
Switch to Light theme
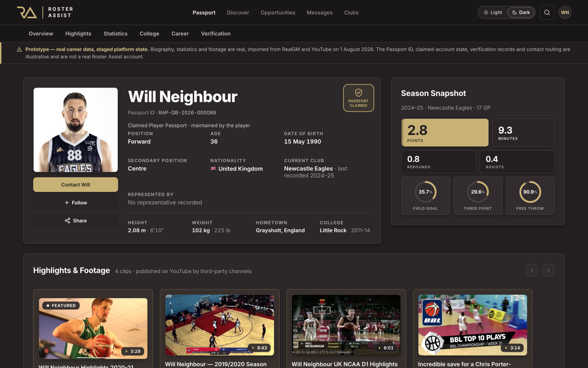click(493, 12)
